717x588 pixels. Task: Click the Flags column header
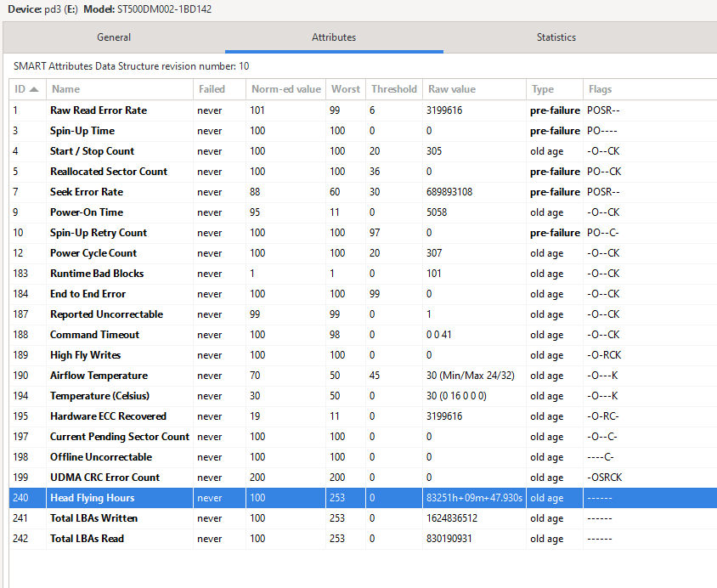600,89
